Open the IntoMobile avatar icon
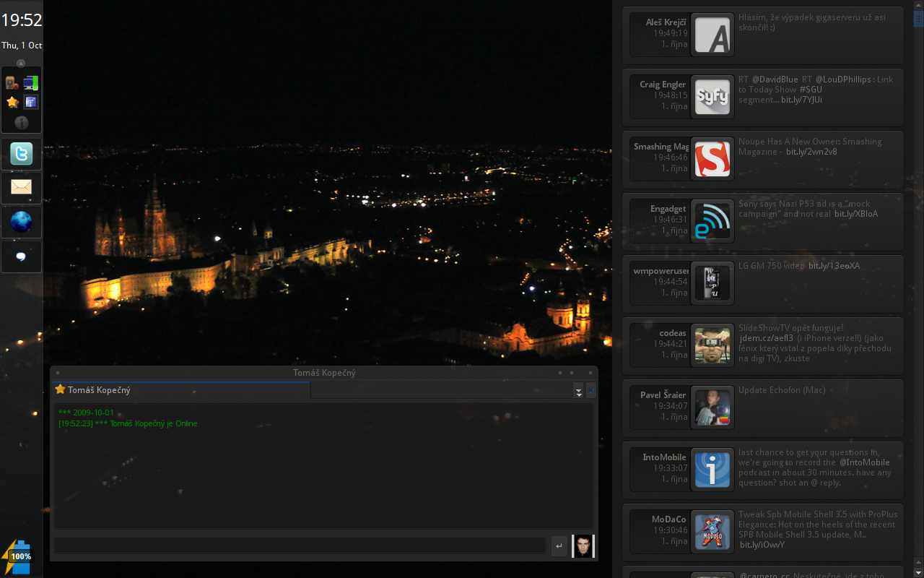 712,470
